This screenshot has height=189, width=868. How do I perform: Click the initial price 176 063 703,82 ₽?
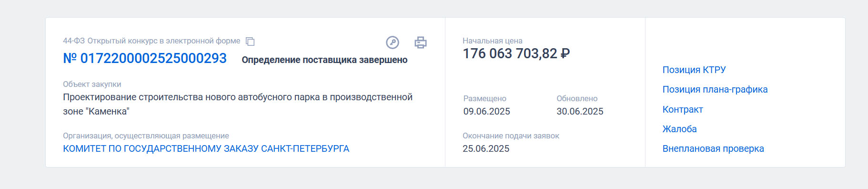[x=516, y=53]
